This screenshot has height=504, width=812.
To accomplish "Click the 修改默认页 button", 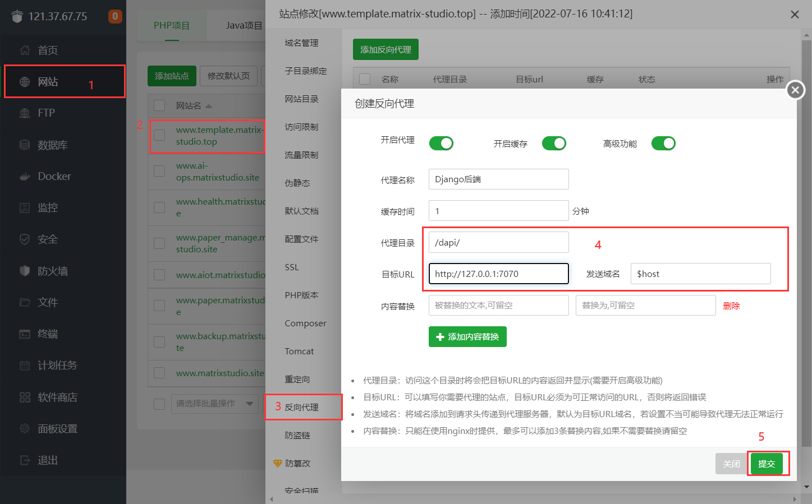I will (x=228, y=76).
